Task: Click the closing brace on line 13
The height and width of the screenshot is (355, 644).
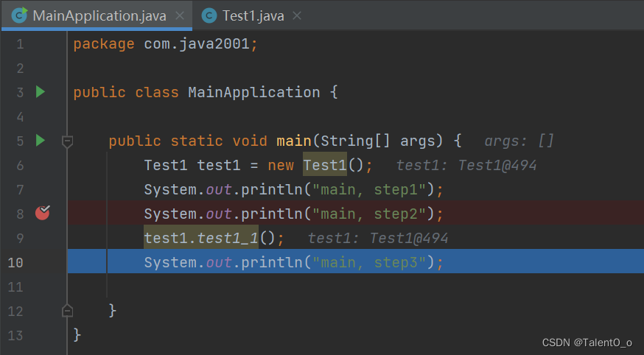Action: coord(77,335)
